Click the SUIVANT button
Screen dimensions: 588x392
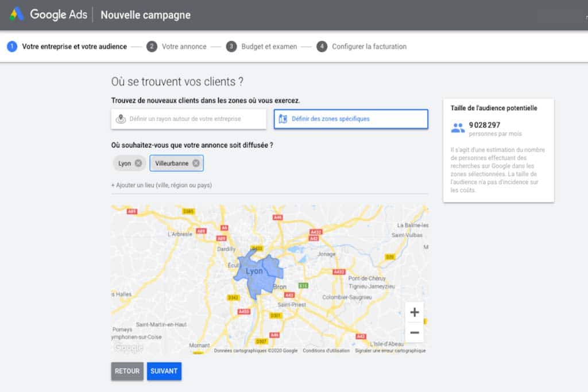(164, 371)
